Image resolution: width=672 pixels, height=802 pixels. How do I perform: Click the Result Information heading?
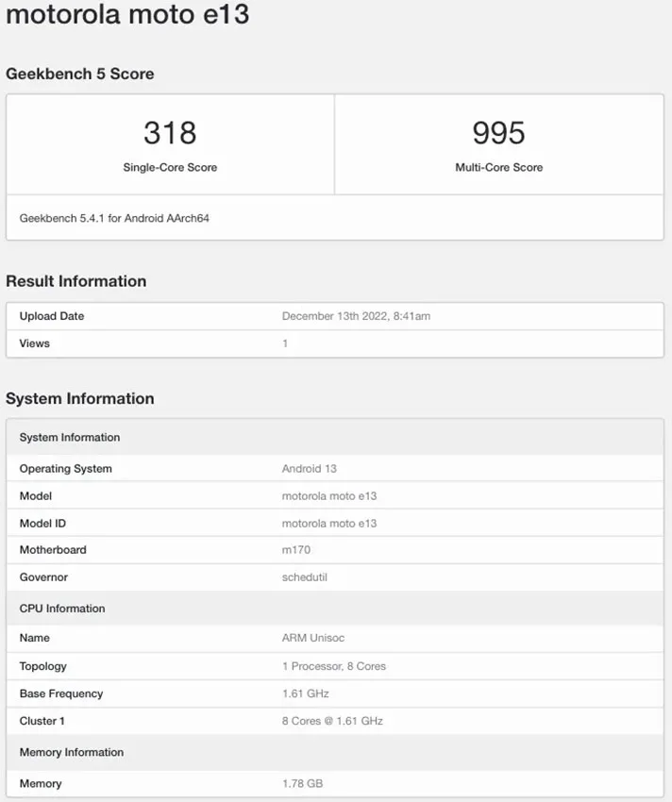(x=76, y=281)
